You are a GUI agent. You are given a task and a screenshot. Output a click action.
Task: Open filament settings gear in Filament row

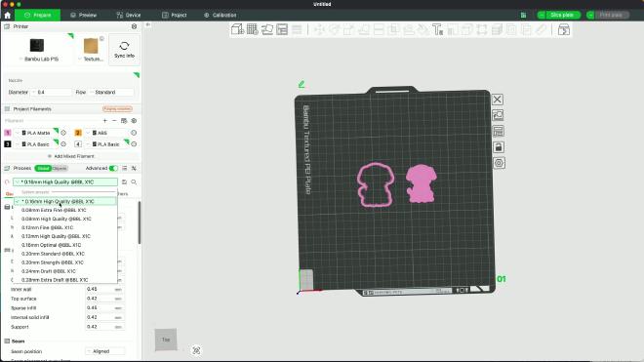[134, 121]
